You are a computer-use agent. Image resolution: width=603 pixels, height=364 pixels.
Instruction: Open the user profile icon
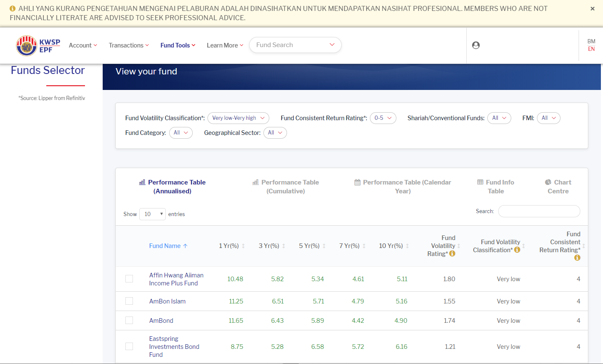[476, 45]
